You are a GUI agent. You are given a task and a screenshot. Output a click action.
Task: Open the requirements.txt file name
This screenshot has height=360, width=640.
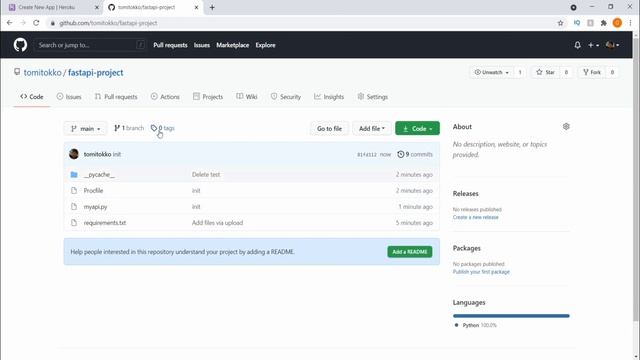point(105,223)
